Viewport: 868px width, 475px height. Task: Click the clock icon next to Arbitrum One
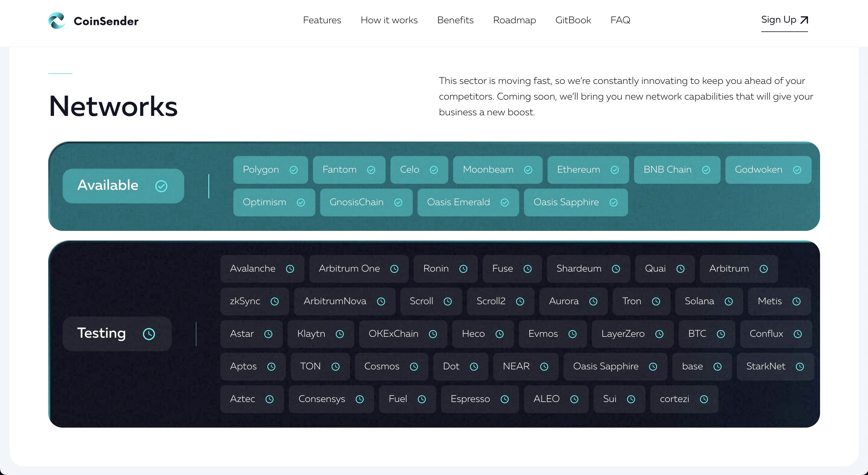(x=394, y=269)
